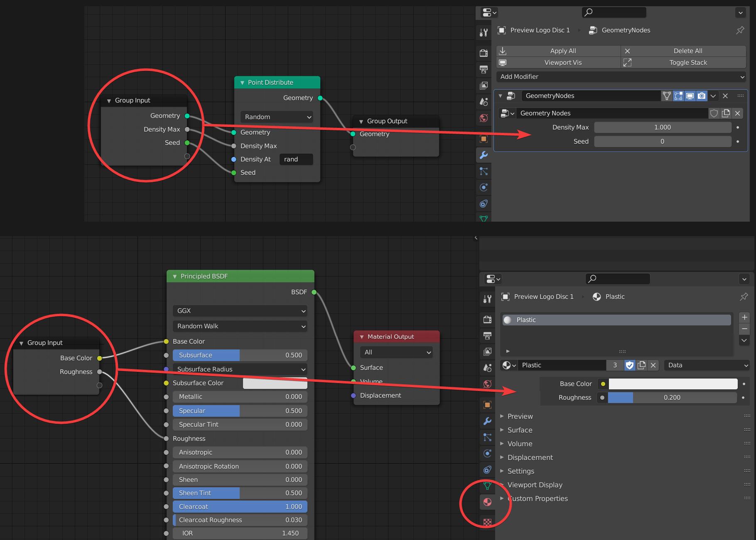The width and height of the screenshot is (756, 540).
Task: Select the Plastic material slot in the list
Action: tap(616, 320)
